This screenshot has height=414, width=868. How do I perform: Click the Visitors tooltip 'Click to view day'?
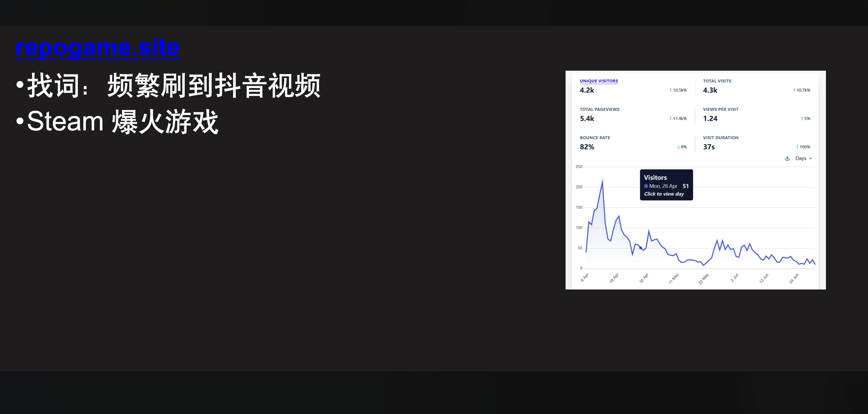[x=664, y=194]
